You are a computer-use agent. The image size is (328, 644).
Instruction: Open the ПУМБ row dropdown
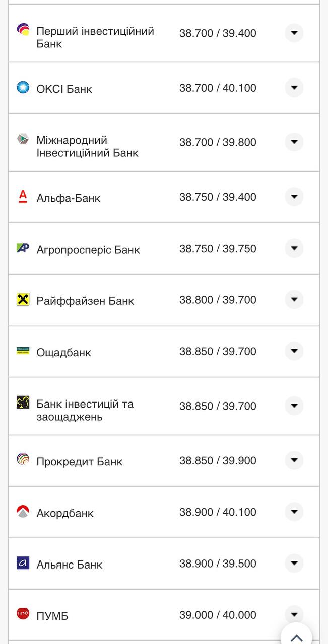click(x=294, y=613)
